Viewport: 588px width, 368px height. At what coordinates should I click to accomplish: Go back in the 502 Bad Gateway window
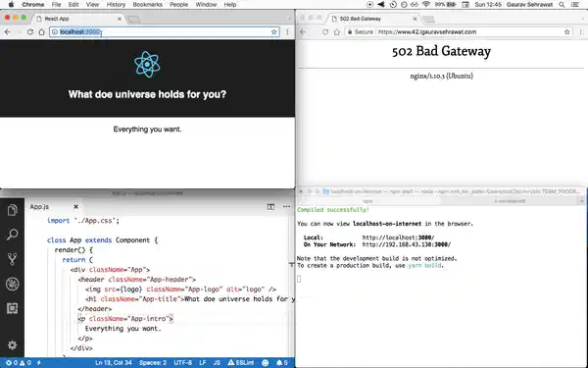click(303, 32)
